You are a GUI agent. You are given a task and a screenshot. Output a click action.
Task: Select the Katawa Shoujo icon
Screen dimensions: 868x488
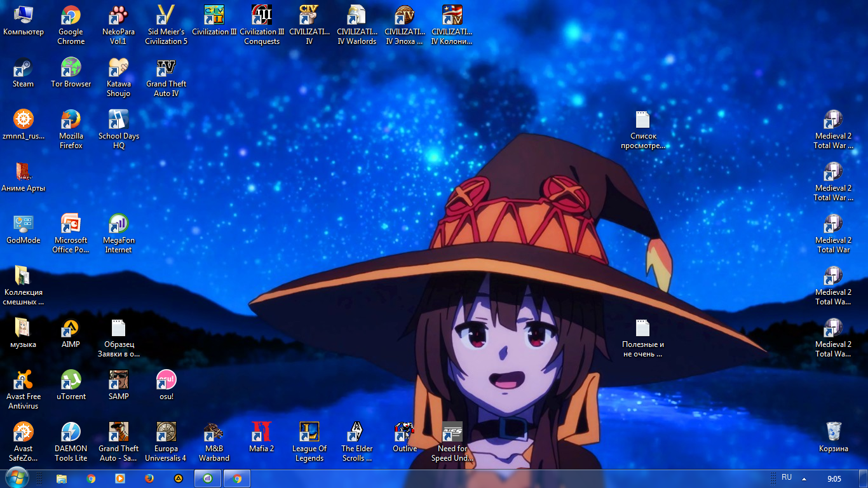pos(118,78)
